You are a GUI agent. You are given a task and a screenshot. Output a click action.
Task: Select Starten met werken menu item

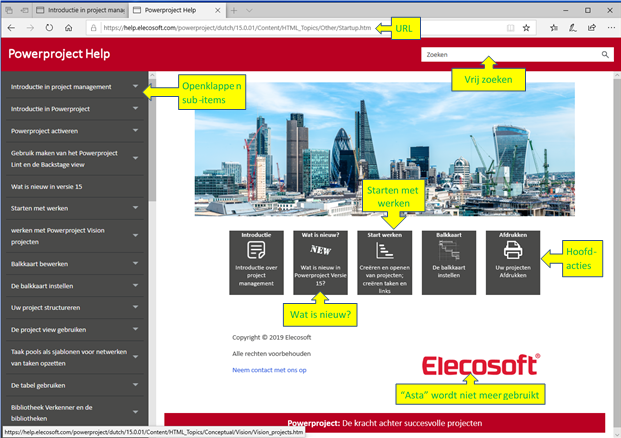tap(39, 208)
